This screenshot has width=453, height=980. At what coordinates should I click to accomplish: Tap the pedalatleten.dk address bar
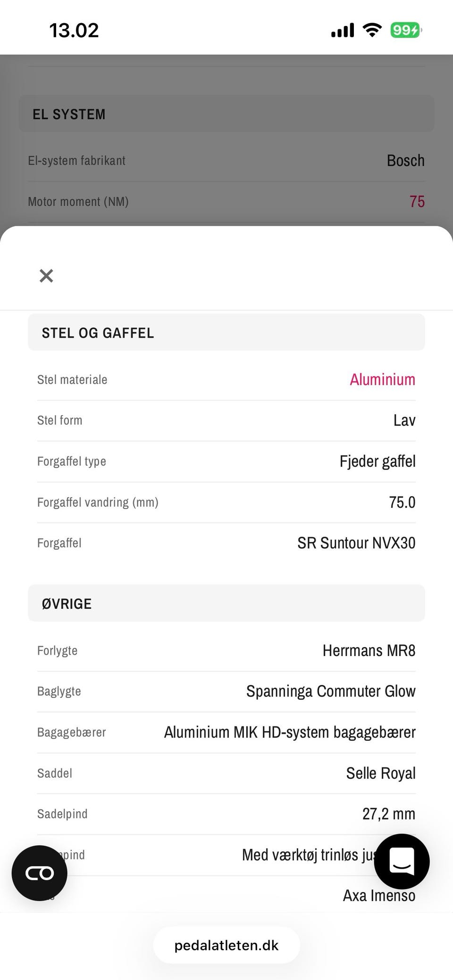pos(226,945)
